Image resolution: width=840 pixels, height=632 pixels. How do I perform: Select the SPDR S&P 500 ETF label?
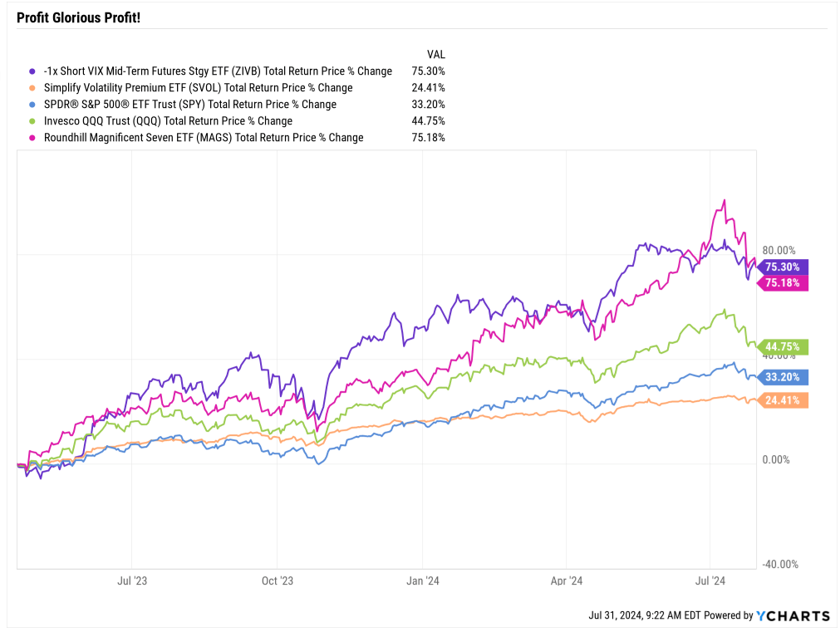pos(189,105)
